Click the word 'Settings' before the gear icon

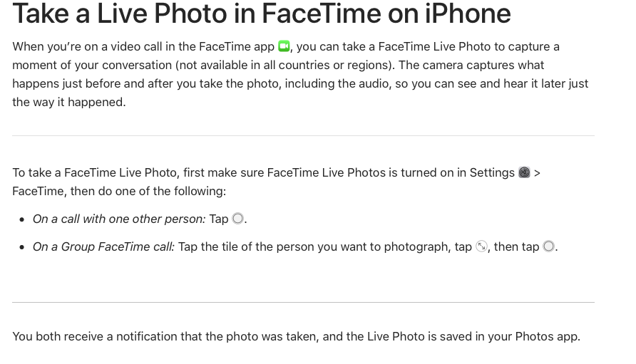click(491, 172)
